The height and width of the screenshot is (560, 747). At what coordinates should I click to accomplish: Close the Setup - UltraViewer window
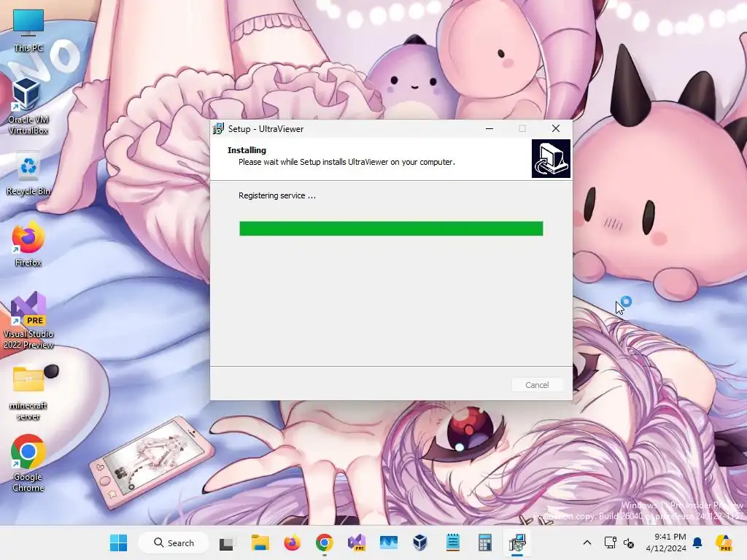coord(555,128)
